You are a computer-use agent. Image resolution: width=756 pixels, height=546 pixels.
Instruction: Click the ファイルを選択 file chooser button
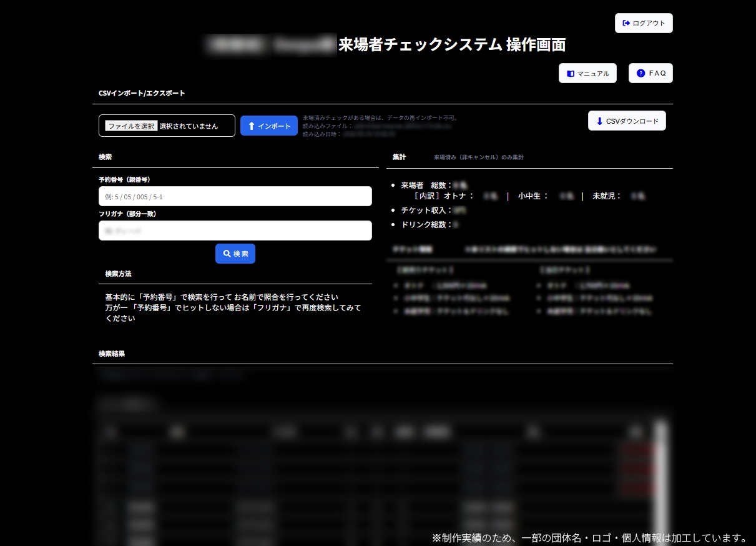click(x=131, y=126)
